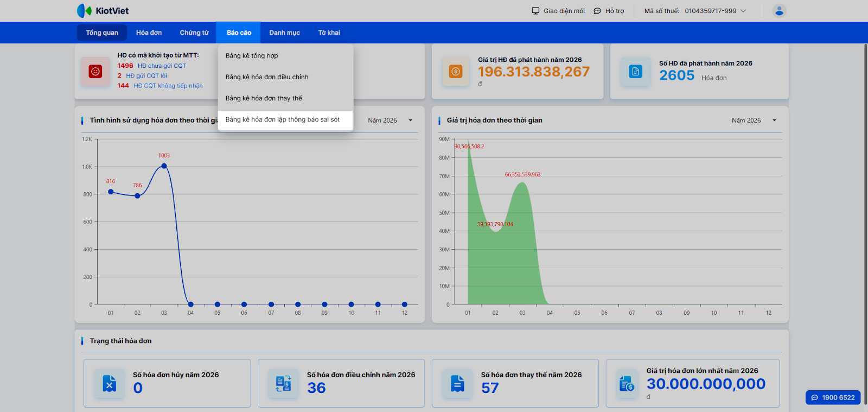Viewport: 868px width, 412px height.
Task: Open the Năm 2026 dropdown for invoice usage chart
Action: (390, 121)
